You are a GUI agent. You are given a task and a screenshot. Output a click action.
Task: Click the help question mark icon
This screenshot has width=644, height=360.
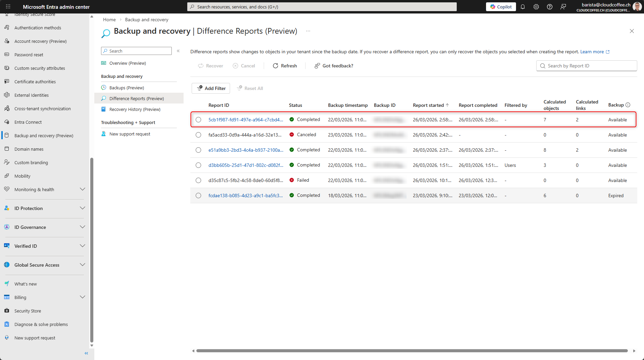click(550, 7)
